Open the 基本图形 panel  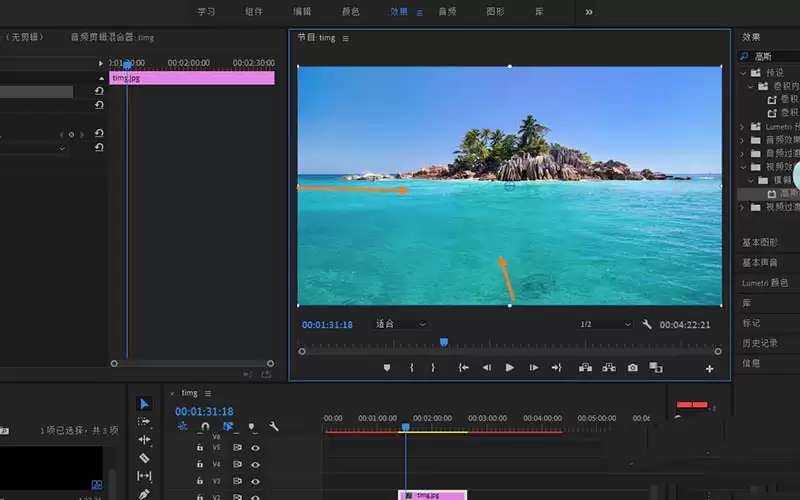pos(760,242)
